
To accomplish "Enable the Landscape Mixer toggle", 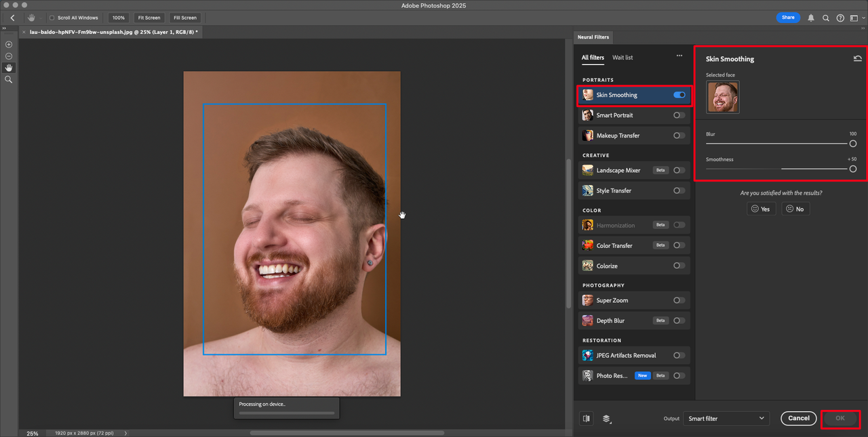I will click(x=679, y=170).
